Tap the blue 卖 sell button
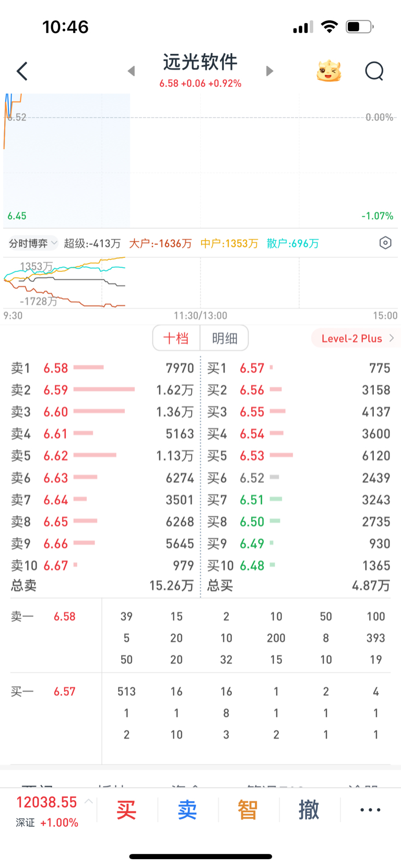Viewport: 401px width, 868px height. (x=187, y=810)
